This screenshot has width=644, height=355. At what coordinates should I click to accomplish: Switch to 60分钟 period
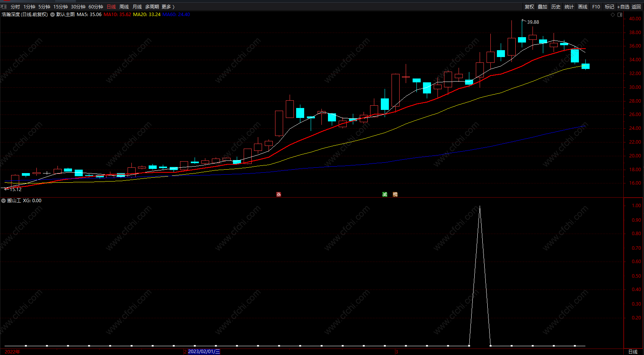pyautogui.click(x=96, y=7)
